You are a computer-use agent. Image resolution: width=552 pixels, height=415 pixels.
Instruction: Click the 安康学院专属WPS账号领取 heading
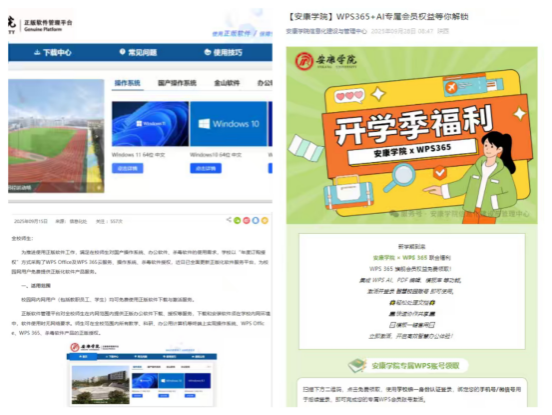pos(415,366)
